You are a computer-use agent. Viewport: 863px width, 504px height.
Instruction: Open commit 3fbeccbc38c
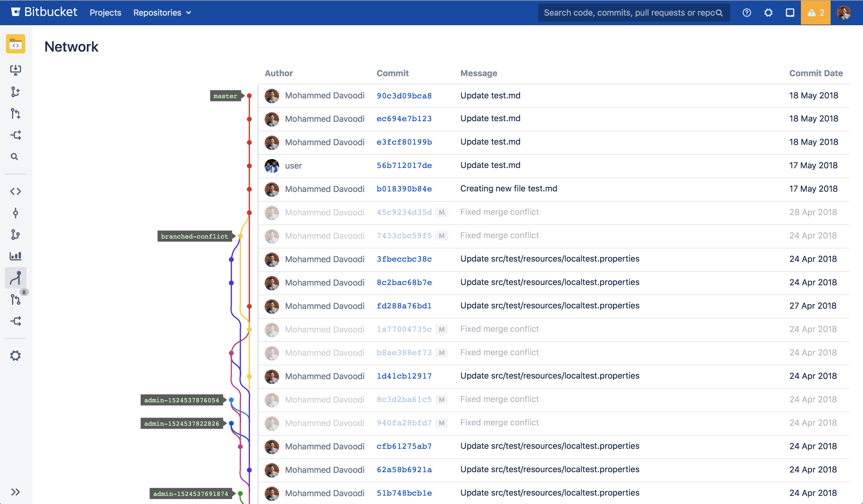tap(404, 259)
